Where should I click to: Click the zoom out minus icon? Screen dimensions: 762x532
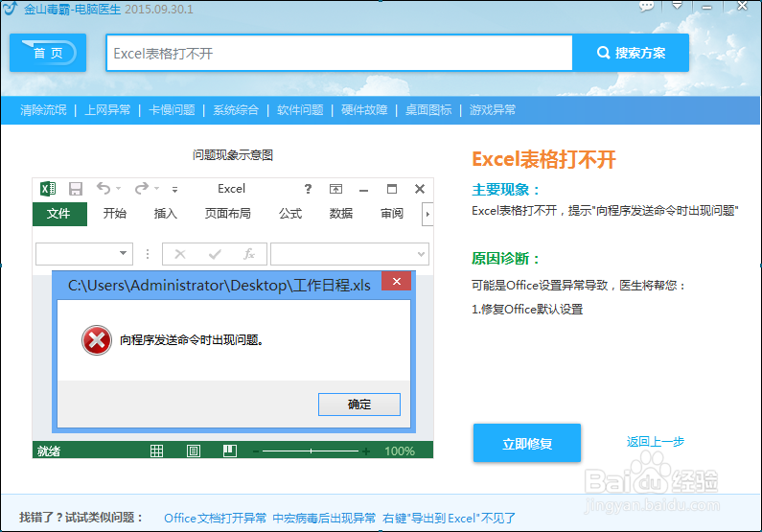pos(256,451)
